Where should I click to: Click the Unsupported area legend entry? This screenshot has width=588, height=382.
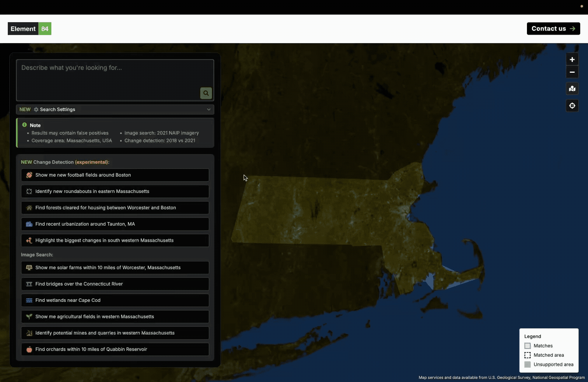click(527, 364)
